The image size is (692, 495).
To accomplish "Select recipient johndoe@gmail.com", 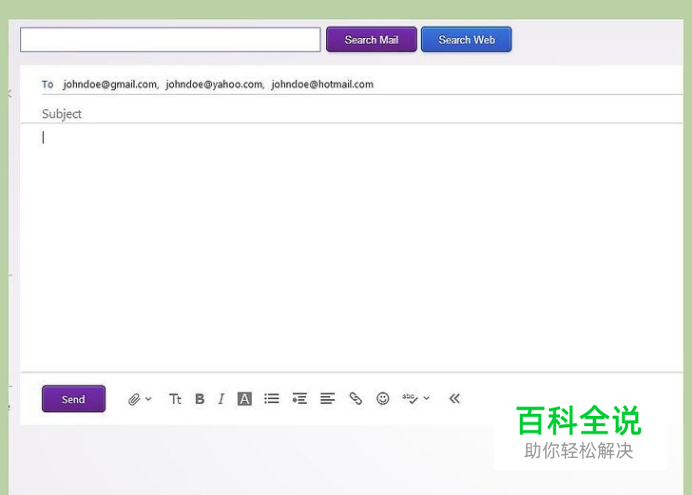I will pos(110,84).
